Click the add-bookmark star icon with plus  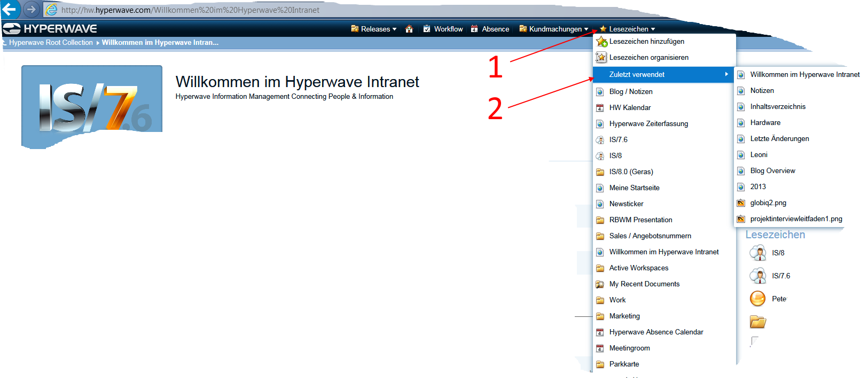(602, 42)
